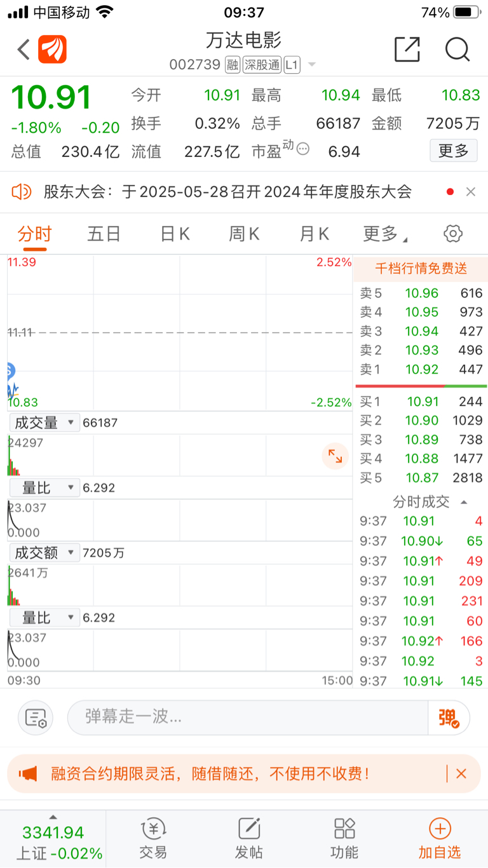Tap the share/export icon
The image size is (488, 868).
pos(407,49)
